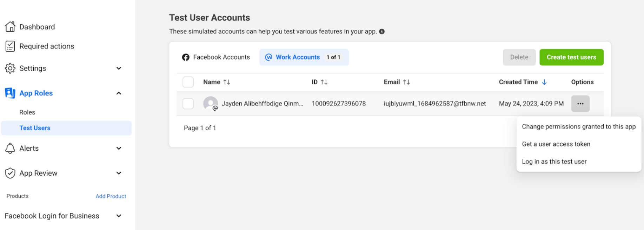Click the Name column header

click(x=212, y=82)
